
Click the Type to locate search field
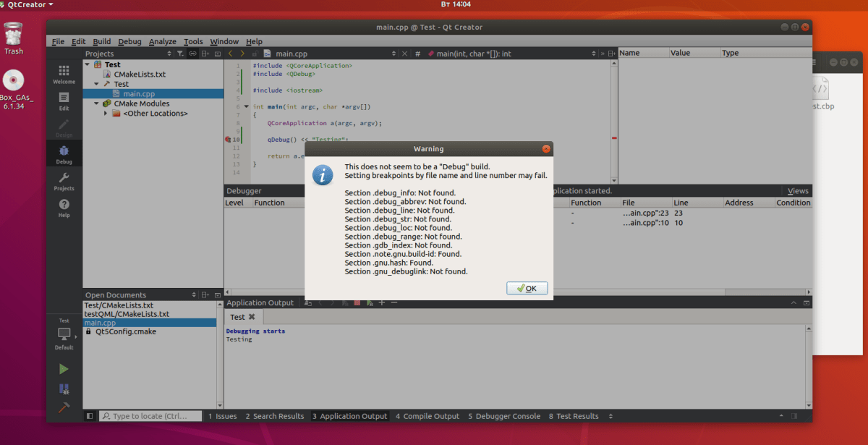coord(150,416)
